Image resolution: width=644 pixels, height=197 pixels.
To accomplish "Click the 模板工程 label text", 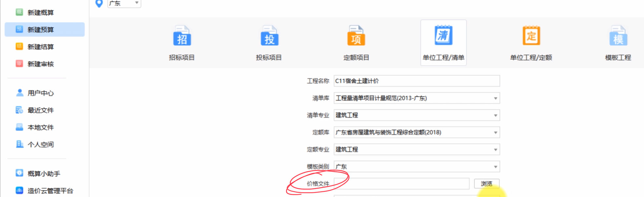I will (x=618, y=57).
